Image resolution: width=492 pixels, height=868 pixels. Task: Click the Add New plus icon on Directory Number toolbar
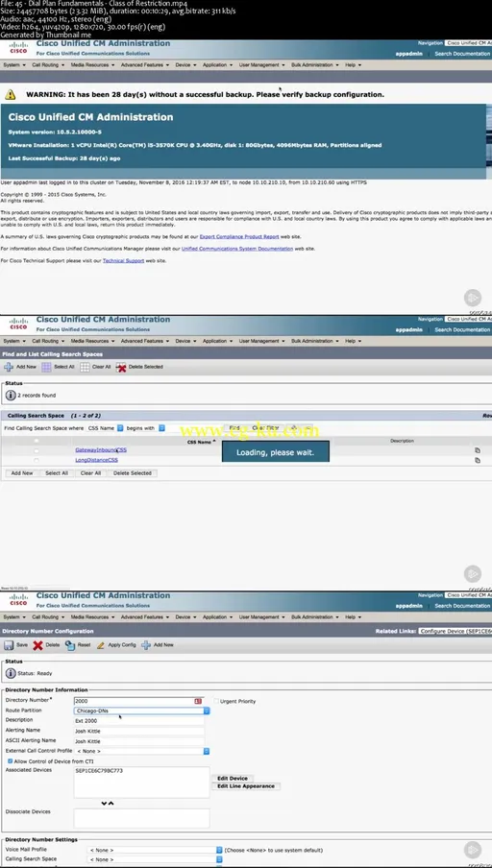(146, 645)
